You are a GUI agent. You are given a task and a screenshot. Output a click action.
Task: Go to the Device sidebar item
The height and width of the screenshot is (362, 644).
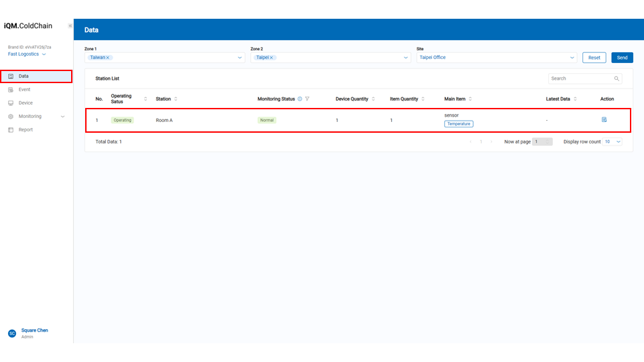pos(25,103)
